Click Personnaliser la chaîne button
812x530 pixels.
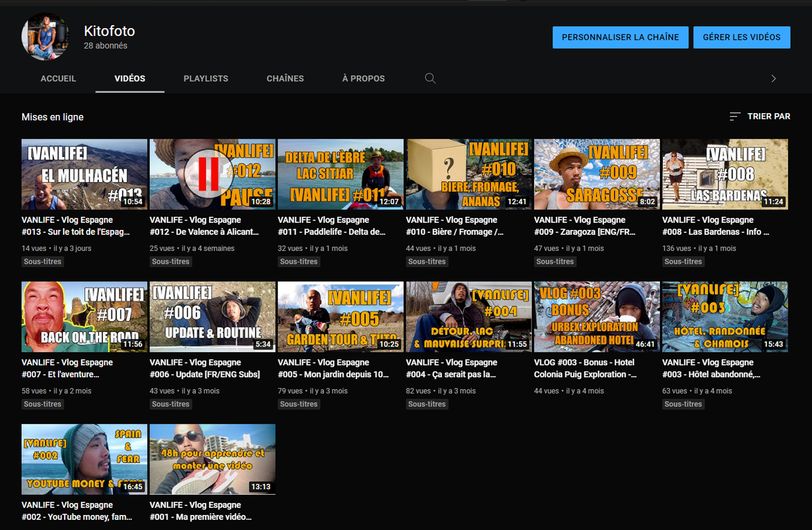[620, 38]
